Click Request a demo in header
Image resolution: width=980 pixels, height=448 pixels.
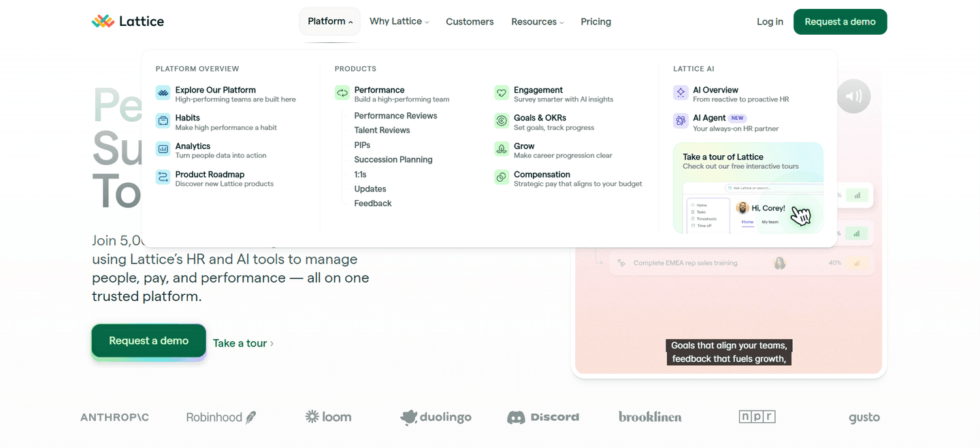(x=840, y=22)
